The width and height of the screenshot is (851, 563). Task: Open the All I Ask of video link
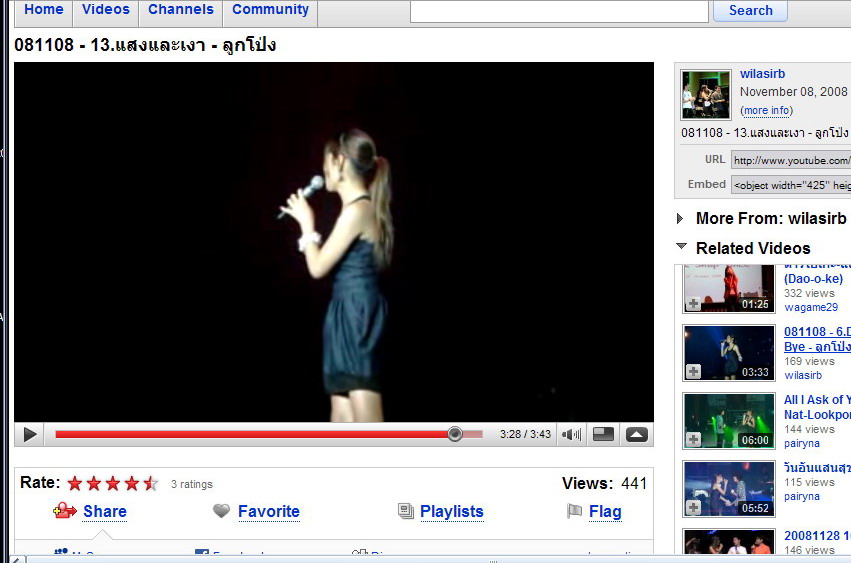point(817,407)
